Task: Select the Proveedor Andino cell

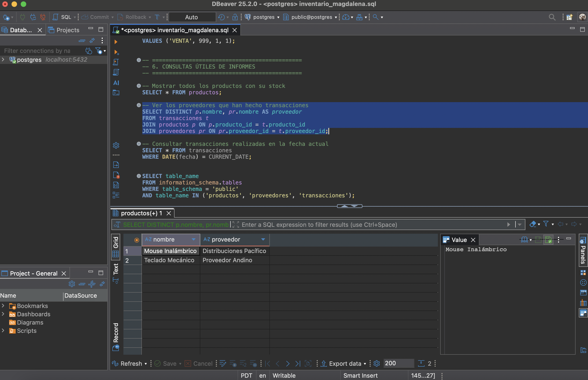Action: tap(234, 260)
